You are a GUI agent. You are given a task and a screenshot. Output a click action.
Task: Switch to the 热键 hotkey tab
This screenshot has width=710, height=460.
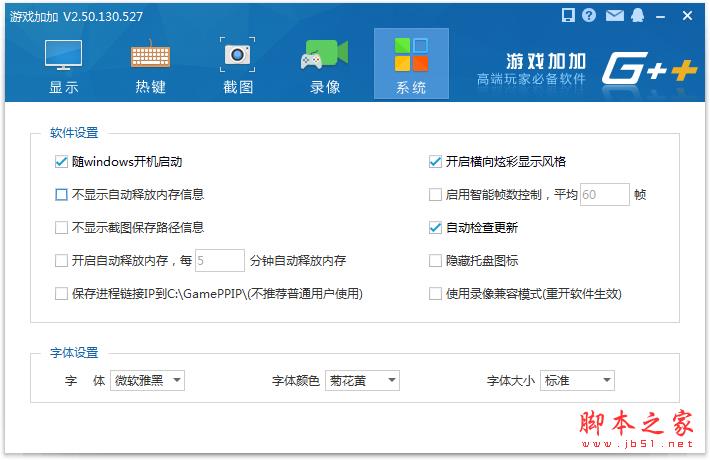pyautogui.click(x=150, y=66)
